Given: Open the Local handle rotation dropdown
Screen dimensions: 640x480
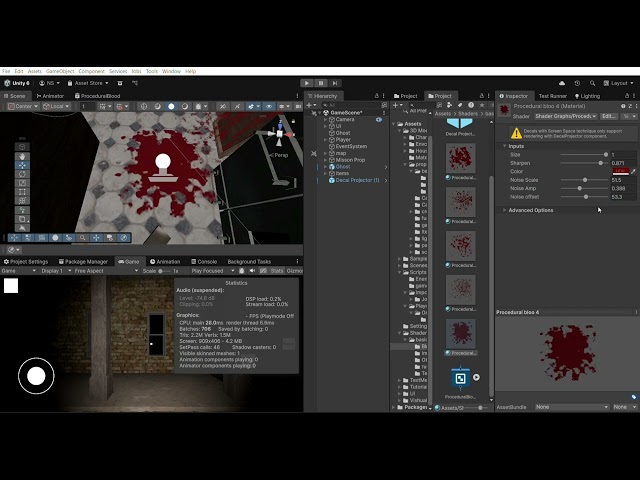Looking at the screenshot, I should [56, 106].
